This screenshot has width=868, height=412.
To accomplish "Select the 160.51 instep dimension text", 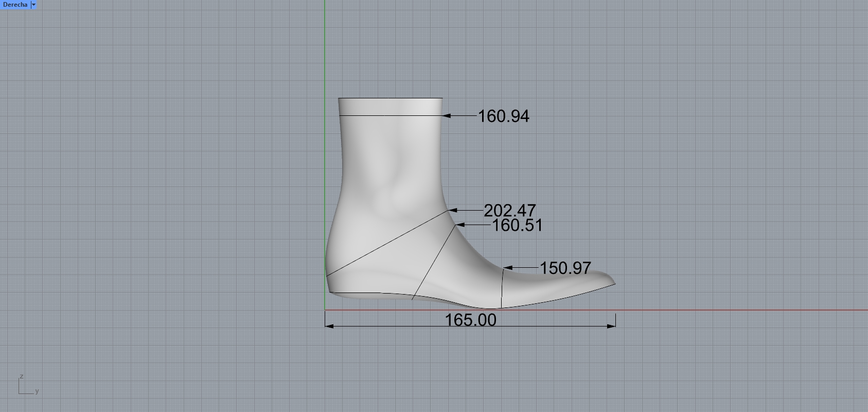I will click(517, 226).
